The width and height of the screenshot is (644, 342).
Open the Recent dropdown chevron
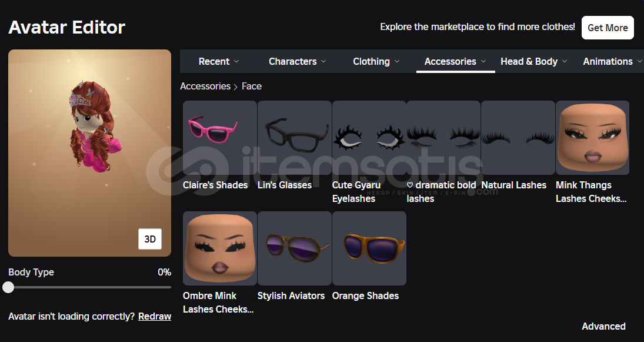point(236,61)
